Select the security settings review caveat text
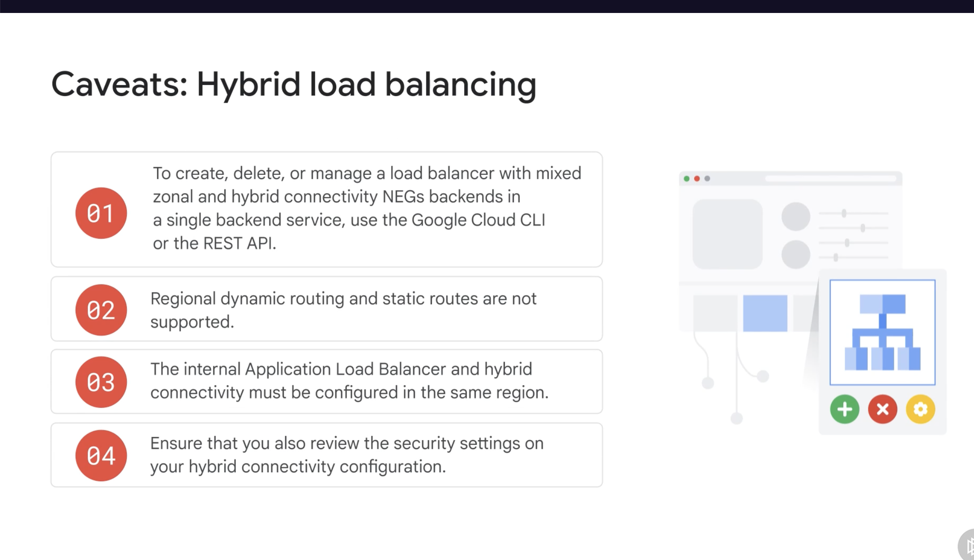The width and height of the screenshot is (974, 560). [x=346, y=454]
